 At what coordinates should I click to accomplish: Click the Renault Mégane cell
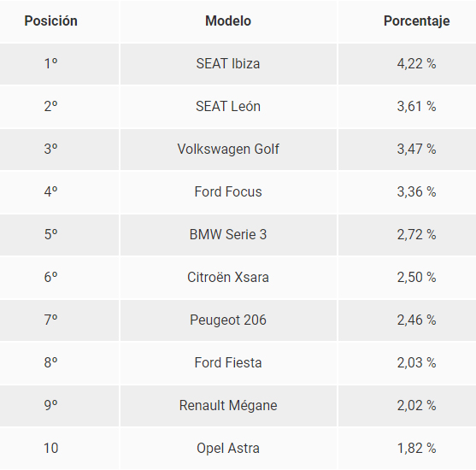coord(228,406)
